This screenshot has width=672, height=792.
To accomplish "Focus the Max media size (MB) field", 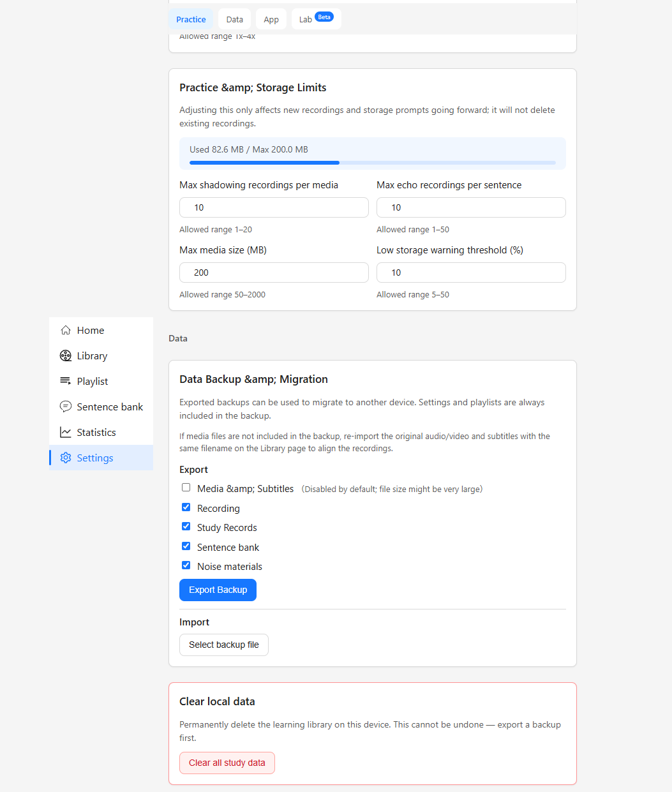I will [274, 273].
